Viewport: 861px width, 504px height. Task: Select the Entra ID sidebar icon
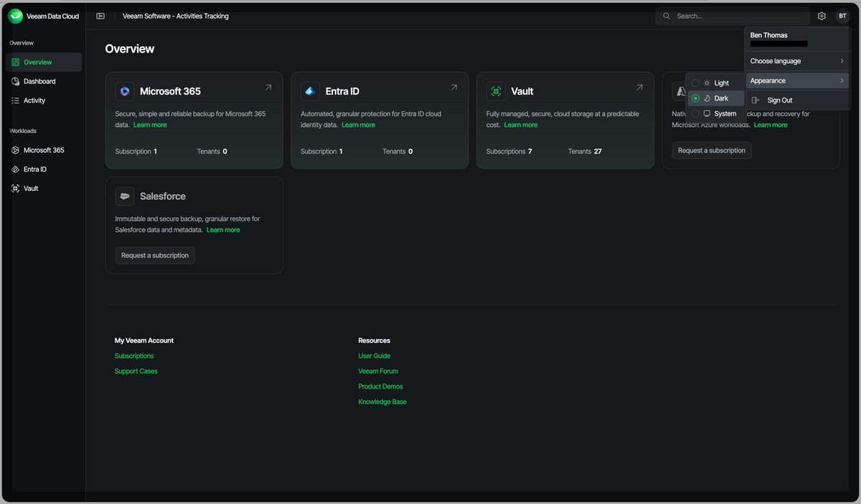pos(16,168)
